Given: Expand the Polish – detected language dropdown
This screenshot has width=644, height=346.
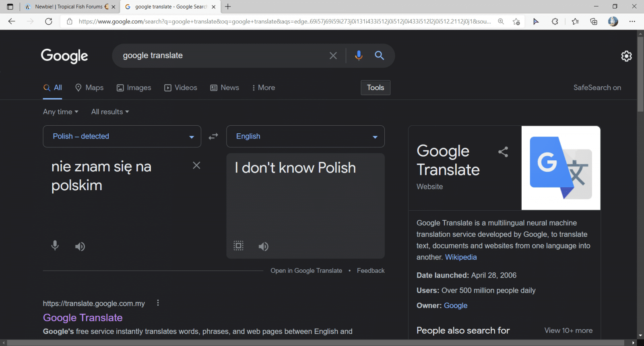Looking at the screenshot, I should tap(122, 137).
